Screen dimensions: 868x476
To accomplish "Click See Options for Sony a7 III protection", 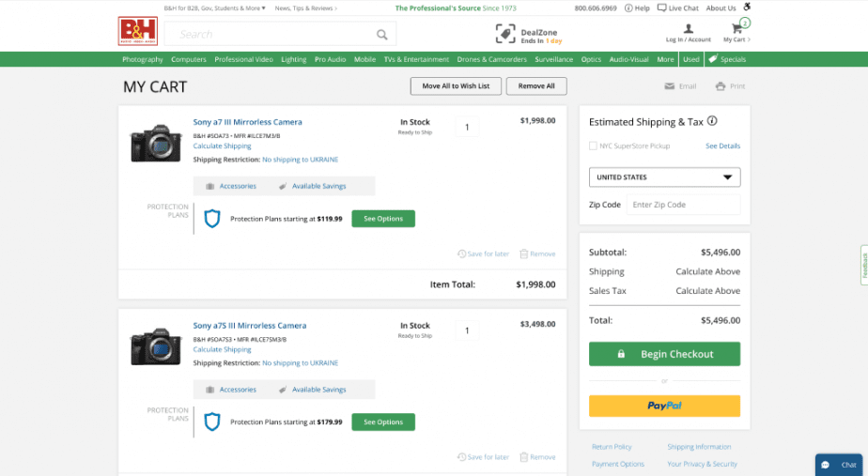I will (383, 219).
